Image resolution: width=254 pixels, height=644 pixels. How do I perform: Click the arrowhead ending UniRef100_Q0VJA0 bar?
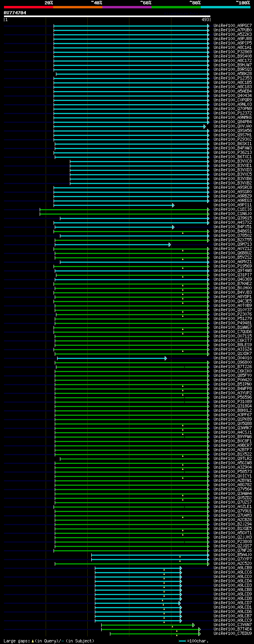205,126
